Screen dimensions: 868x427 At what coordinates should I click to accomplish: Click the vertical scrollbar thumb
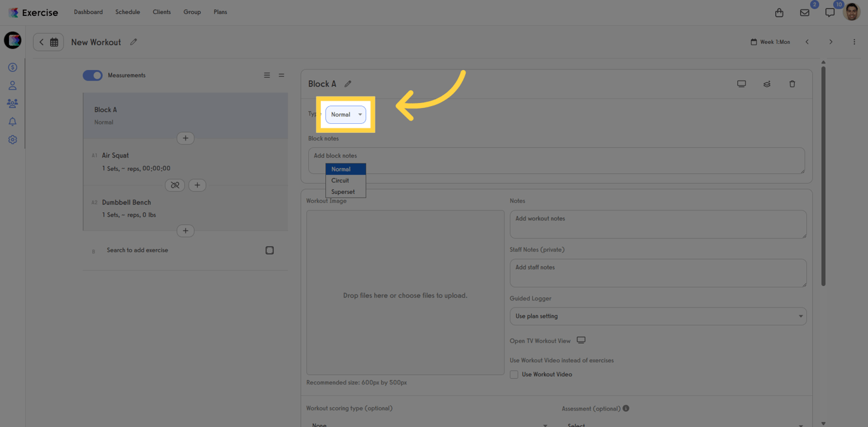click(824, 176)
